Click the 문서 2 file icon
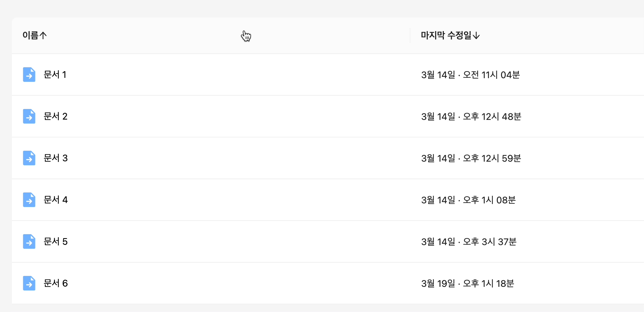This screenshot has height=312, width=644. click(29, 116)
